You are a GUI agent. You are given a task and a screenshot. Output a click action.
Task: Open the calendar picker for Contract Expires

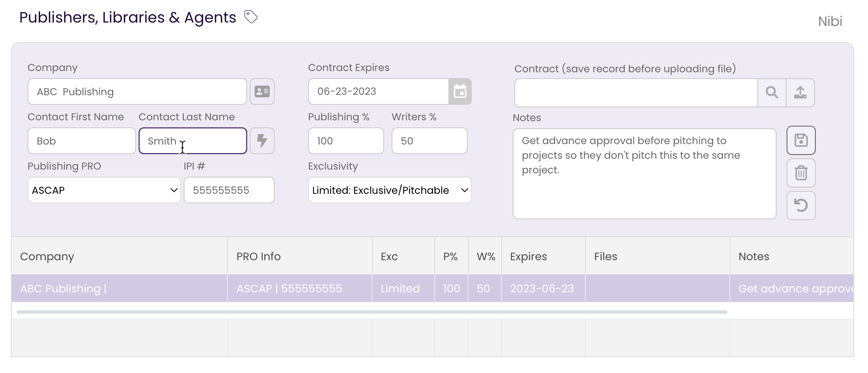tap(460, 91)
